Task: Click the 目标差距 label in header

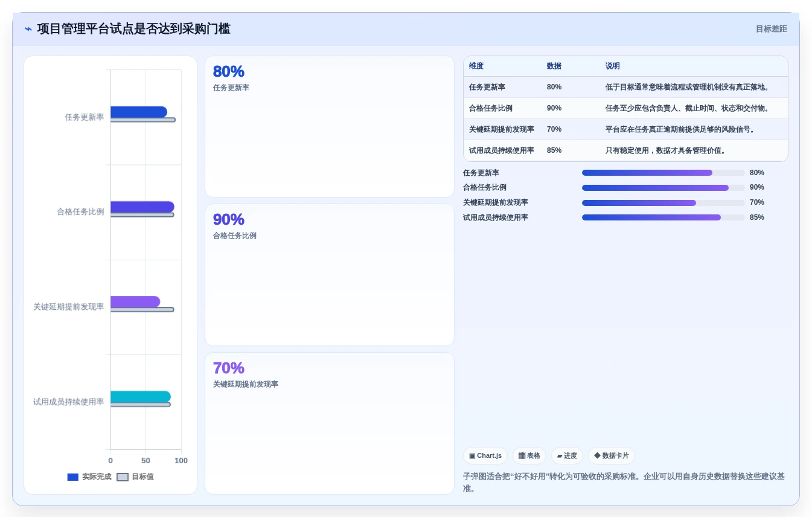Action: (x=772, y=29)
